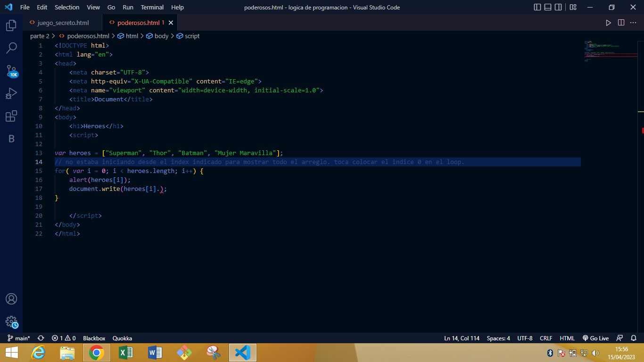This screenshot has height=362, width=644.
Task: Click the Windows Start button
Action: click(11, 353)
